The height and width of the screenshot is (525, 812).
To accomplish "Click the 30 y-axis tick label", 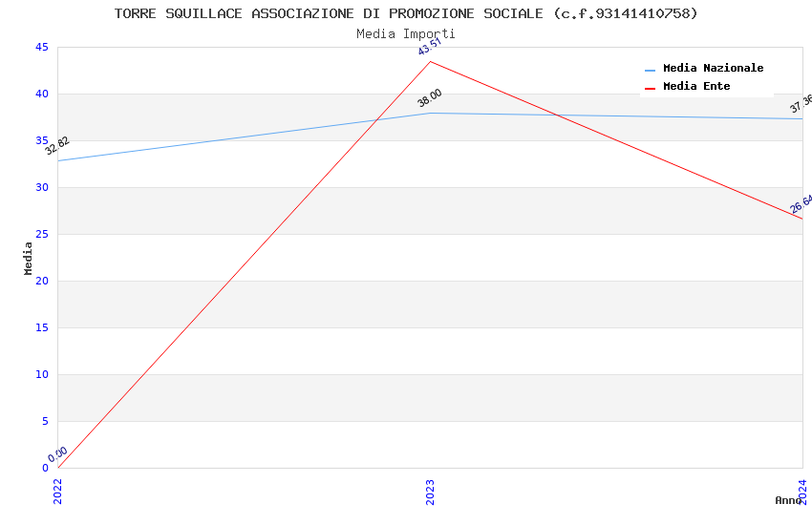I will click(41, 187).
